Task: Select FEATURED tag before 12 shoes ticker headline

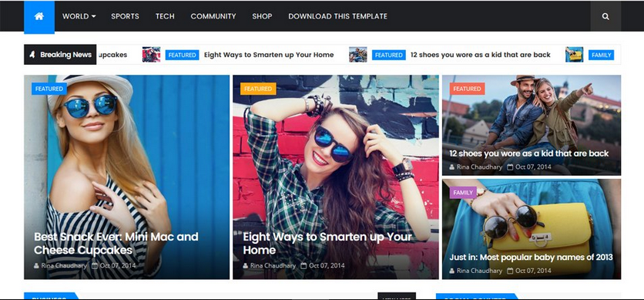Action: click(x=388, y=55)
